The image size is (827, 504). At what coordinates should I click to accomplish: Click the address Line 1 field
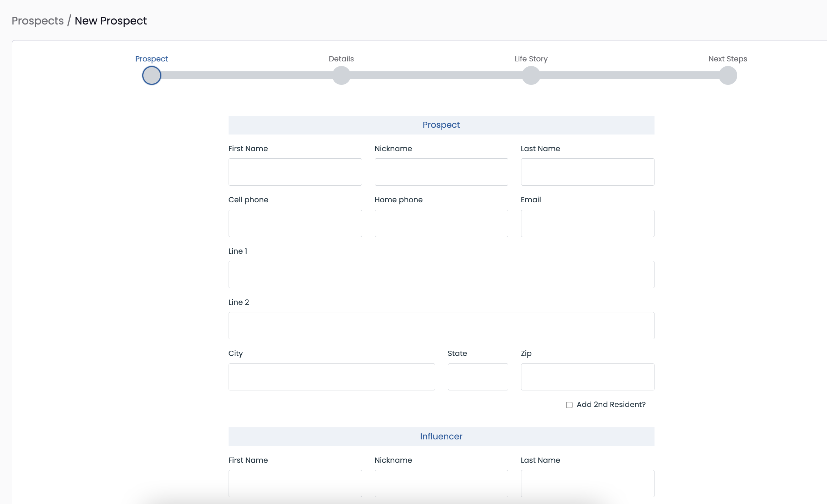pyautogui.click(x=441, y=274)
